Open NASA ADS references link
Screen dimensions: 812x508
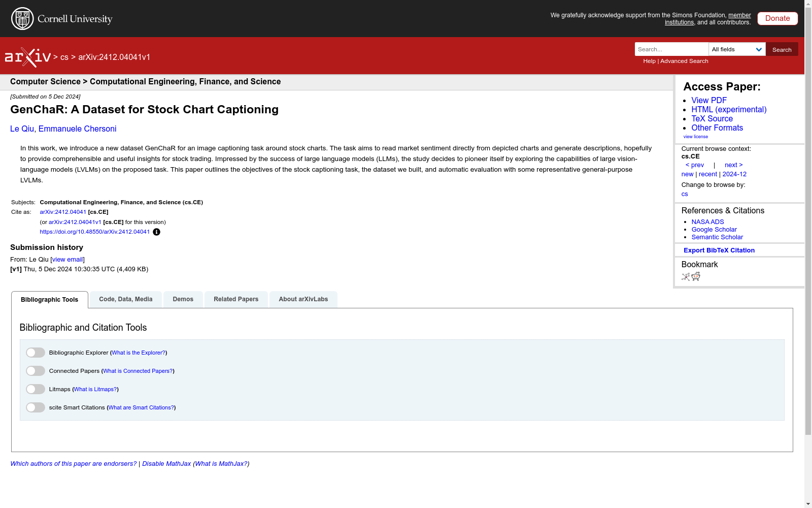pyautogui.click(x=707, y=222)
